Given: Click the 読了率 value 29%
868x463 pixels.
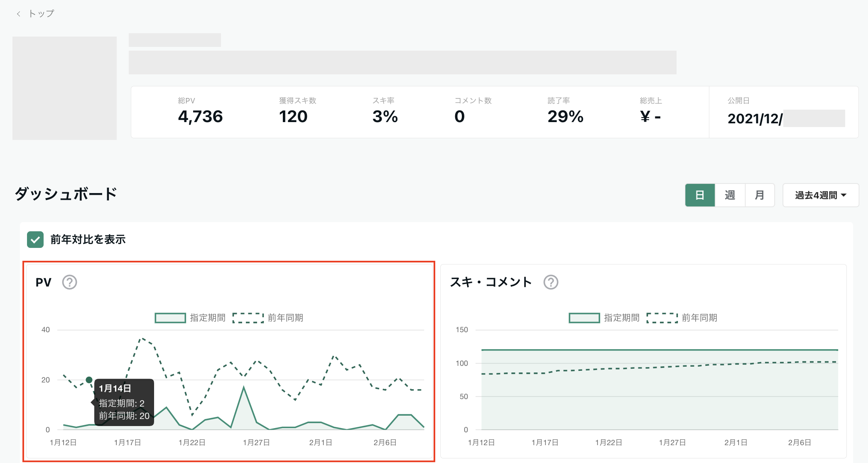Looking at the screenshot, I should (x=565, y=117).
